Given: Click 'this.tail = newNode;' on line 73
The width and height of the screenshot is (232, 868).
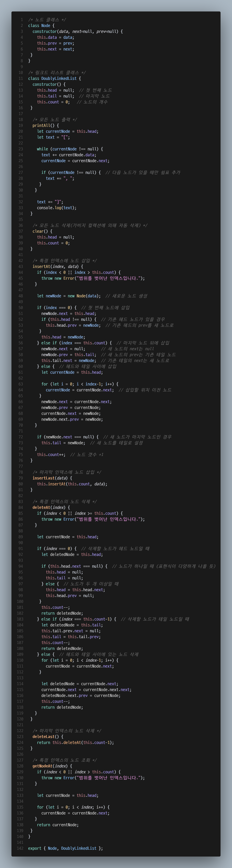Looking at the screenshot, I should coord(63,443).
